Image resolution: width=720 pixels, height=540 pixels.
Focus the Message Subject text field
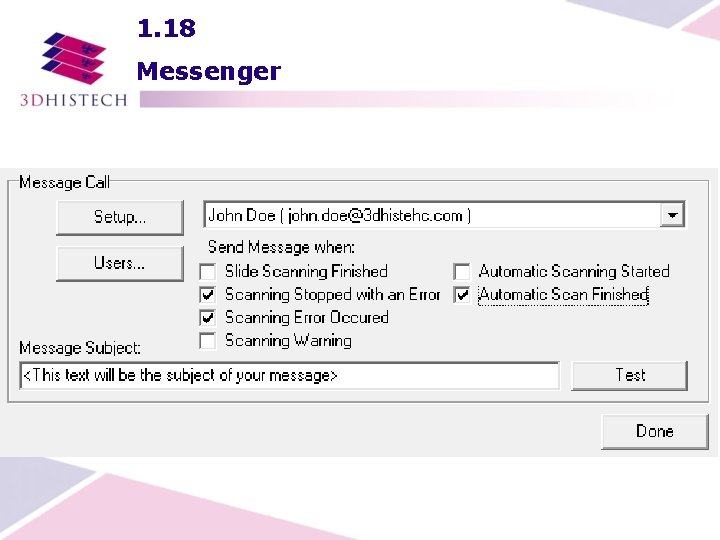(x=290, y=376)
